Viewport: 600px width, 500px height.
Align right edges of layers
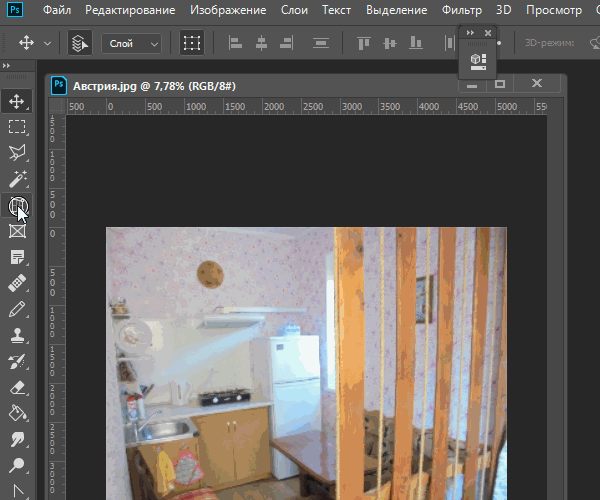pyautogui.click(x=287, y=43)
